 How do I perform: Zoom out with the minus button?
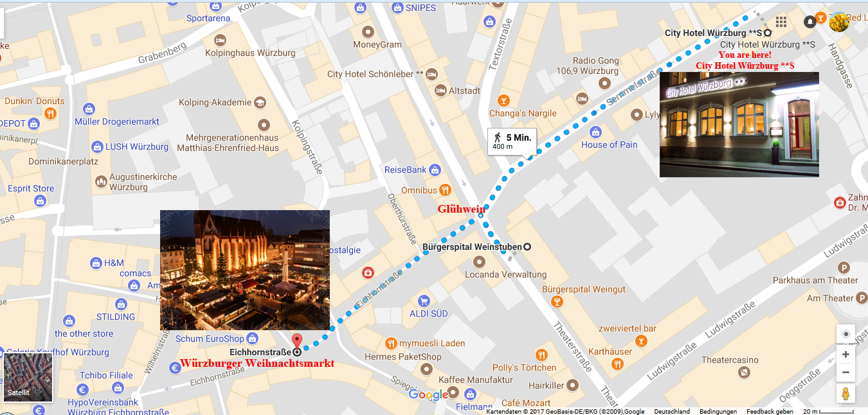pos(845,373)
